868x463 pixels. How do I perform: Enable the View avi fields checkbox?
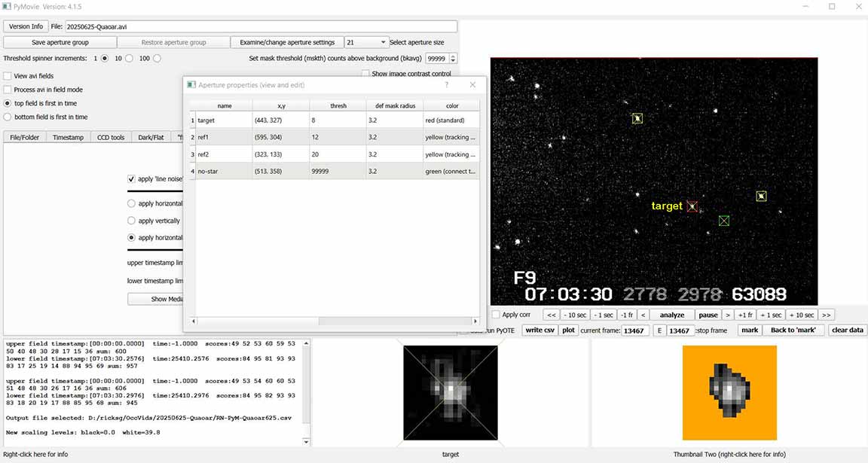tap(8, 76)
